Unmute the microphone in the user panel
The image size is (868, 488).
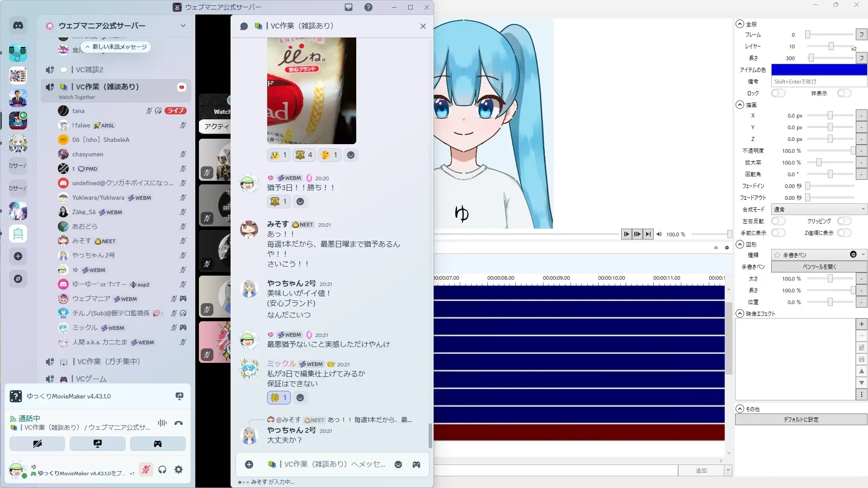pyautogui.click(x=146, y=469)
